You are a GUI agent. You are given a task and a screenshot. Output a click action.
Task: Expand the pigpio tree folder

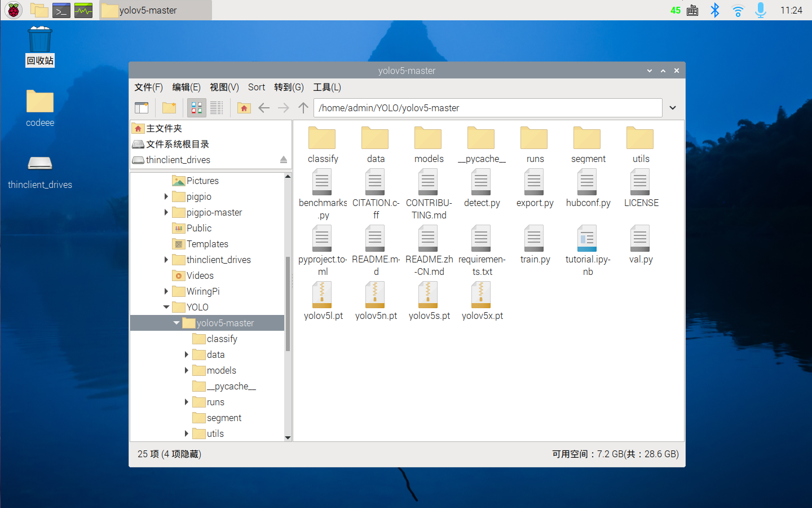coord(166,196)
